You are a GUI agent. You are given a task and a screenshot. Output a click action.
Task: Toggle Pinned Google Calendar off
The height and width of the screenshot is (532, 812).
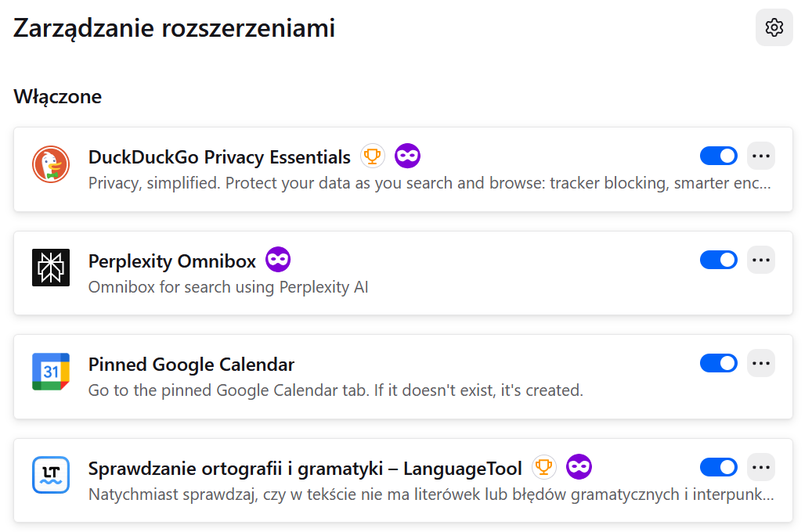718,362
